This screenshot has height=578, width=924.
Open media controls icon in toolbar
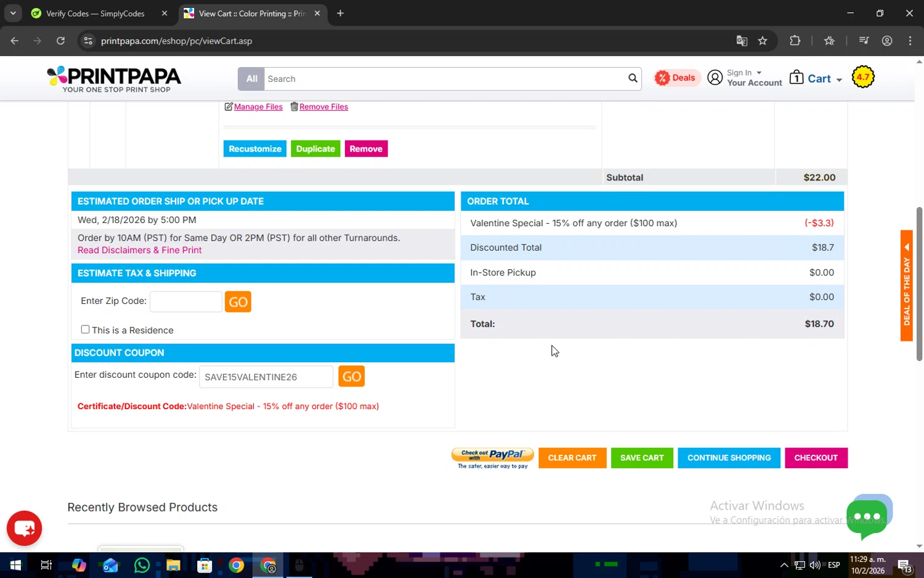[x=864, y=41]
